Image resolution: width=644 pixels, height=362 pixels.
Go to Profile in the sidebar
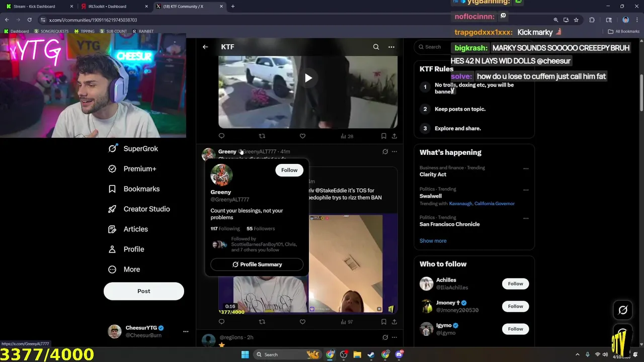126,249
